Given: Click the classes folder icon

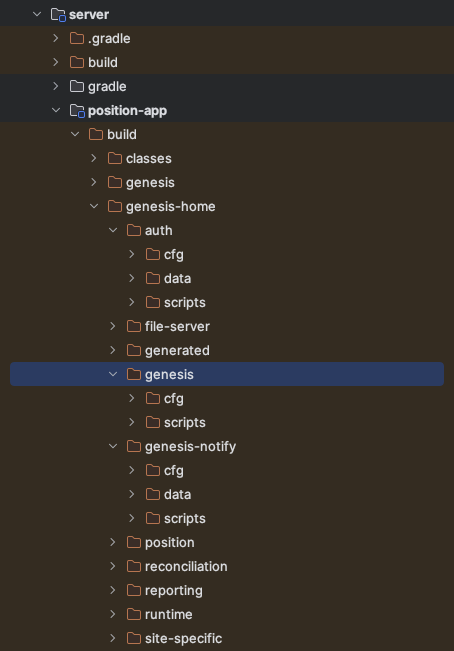Looking at the screenshot, I should click(x=115, y=158).
